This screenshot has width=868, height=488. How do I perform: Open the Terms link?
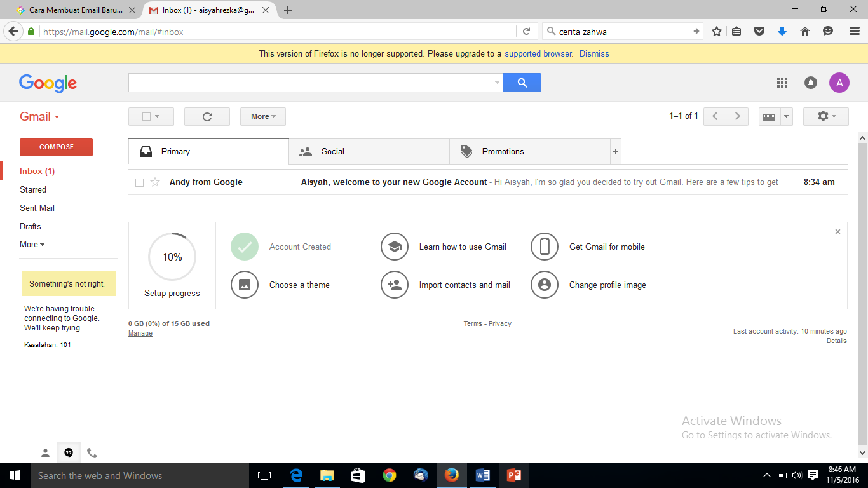[x=473, y=324]
